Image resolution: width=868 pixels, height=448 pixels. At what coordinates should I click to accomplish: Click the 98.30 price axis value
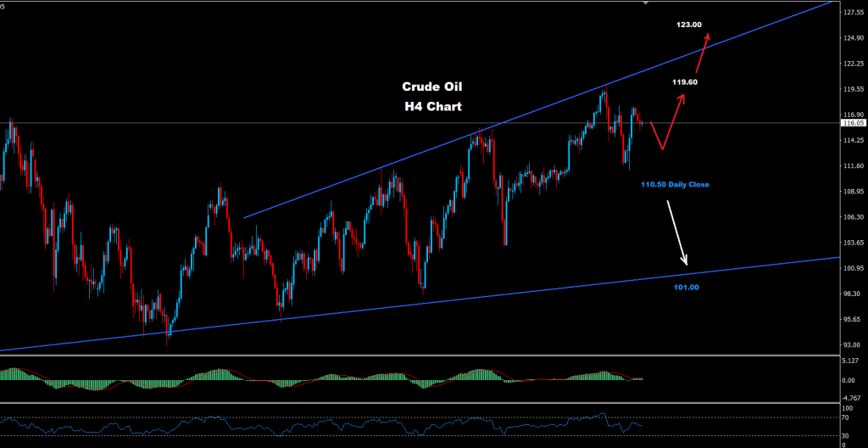click(851, 294)
